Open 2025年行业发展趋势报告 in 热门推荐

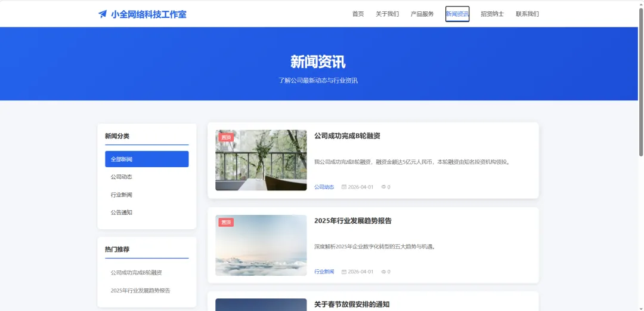(x=141, y=291)
